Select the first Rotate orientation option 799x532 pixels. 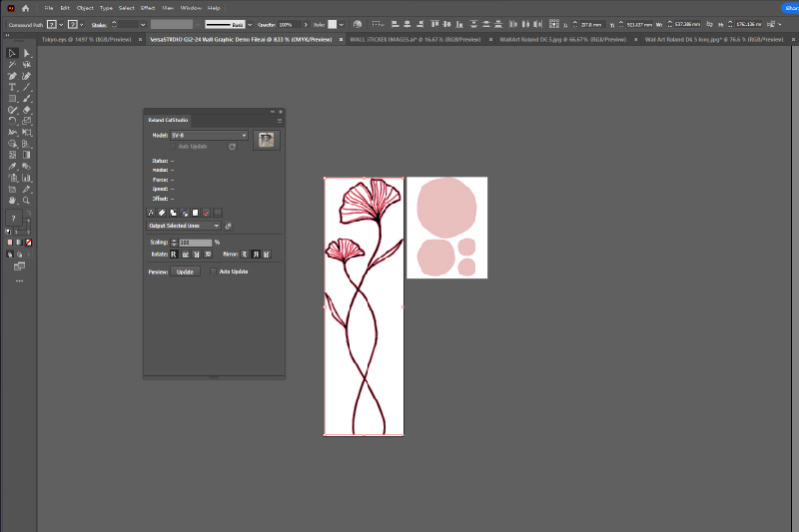point(174,255)
